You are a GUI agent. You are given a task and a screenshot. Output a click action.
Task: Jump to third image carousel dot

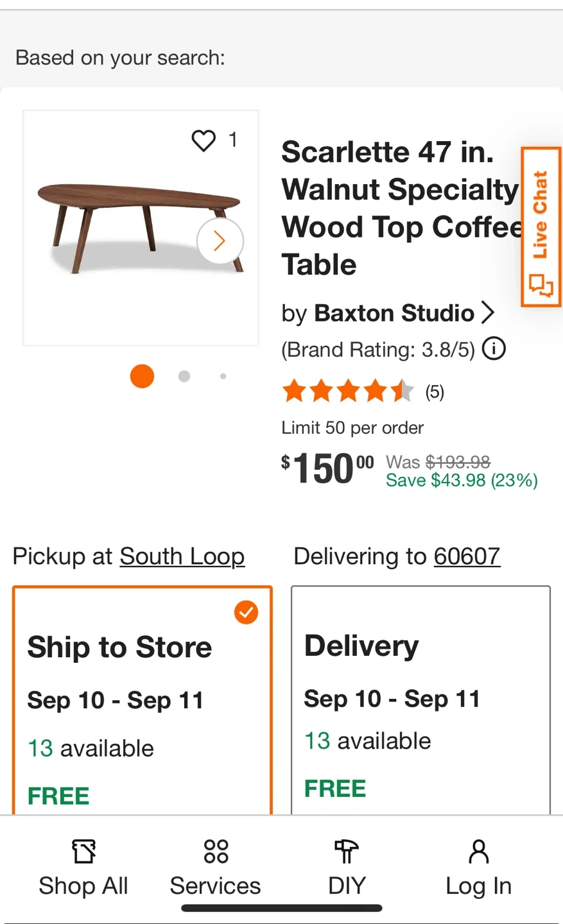click(223, 376)
